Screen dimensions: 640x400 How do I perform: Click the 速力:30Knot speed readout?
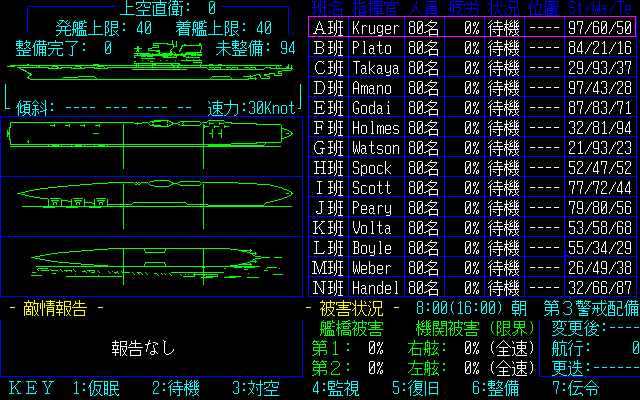point(251,108)
